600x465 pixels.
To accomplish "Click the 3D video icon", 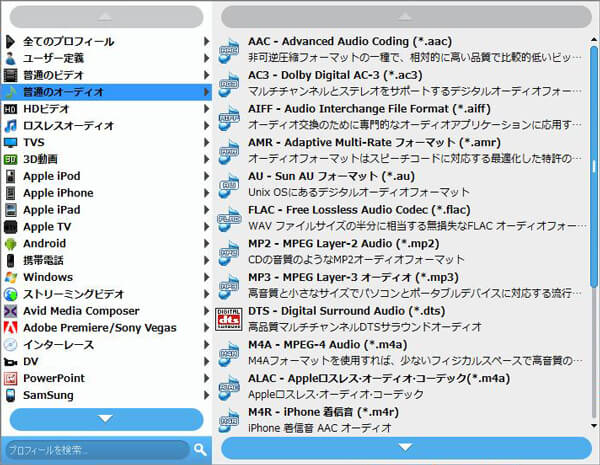I will pos(10,159).
